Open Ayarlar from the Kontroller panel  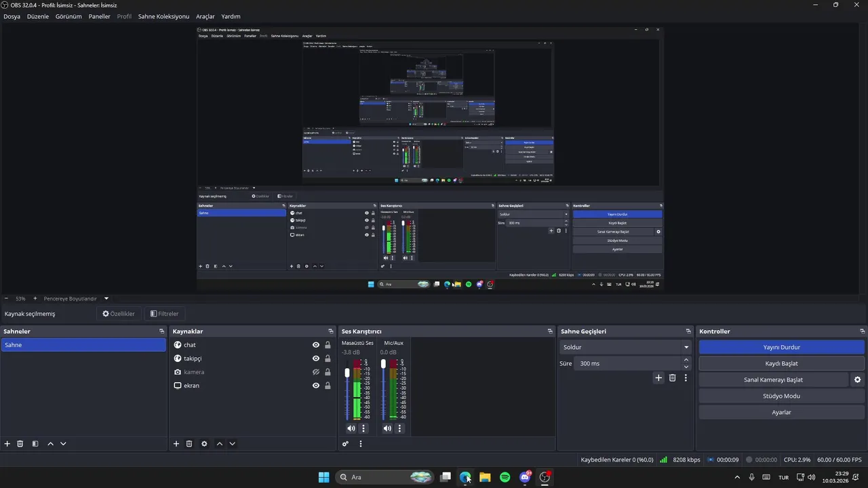tap(782, 412)
